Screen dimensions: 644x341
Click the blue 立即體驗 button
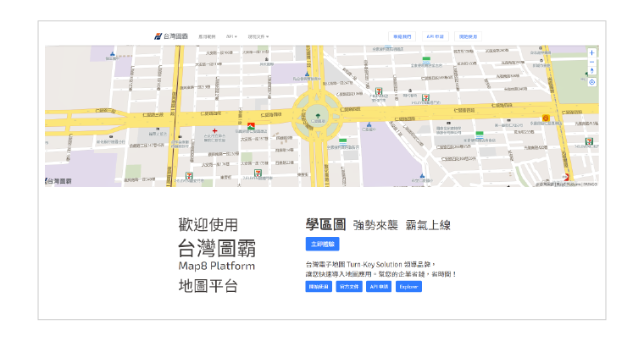(x=322, y=245)
